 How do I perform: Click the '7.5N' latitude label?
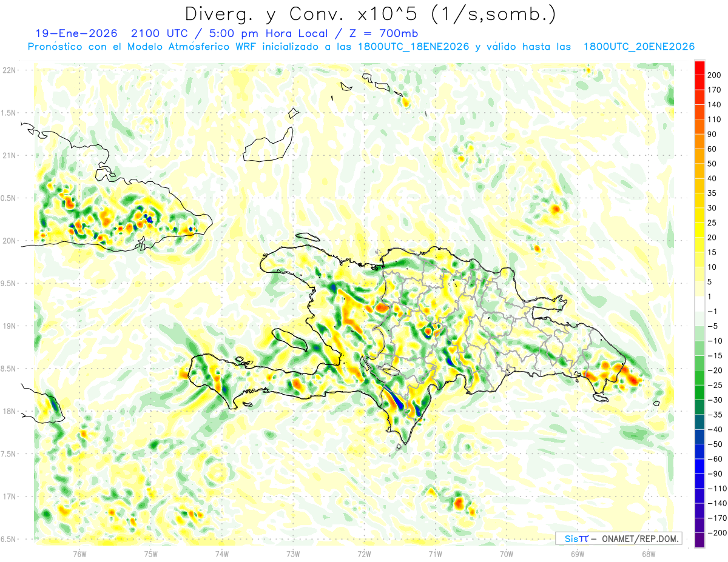point(9,454)
